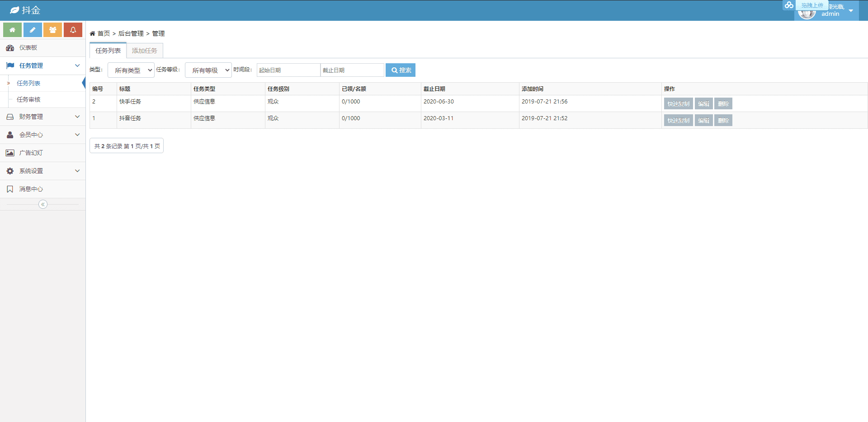Image resolution: width=868 pixels, height=422 pixels.
Task: Click the red bell notification icon
Action: click(x=73, y=30)
